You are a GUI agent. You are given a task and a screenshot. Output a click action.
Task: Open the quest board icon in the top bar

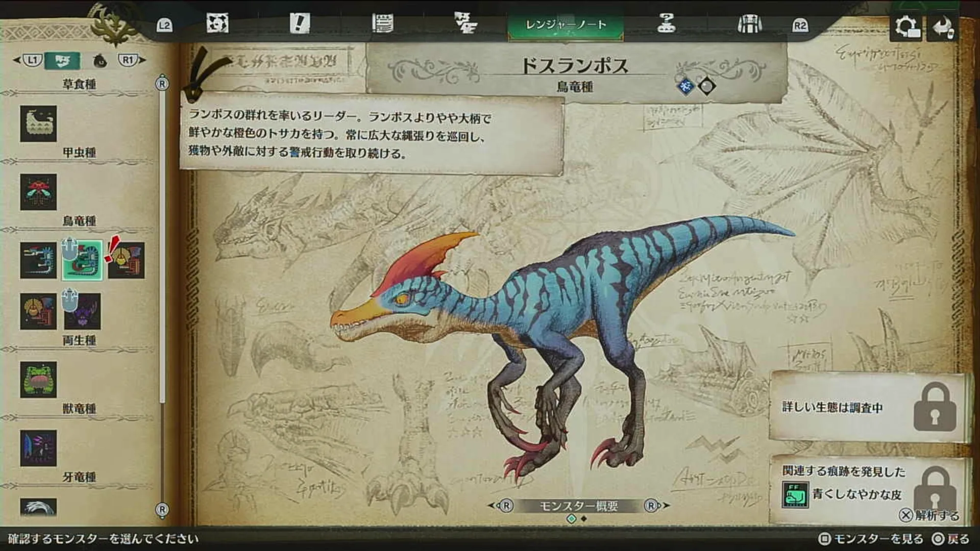point(218,24)
